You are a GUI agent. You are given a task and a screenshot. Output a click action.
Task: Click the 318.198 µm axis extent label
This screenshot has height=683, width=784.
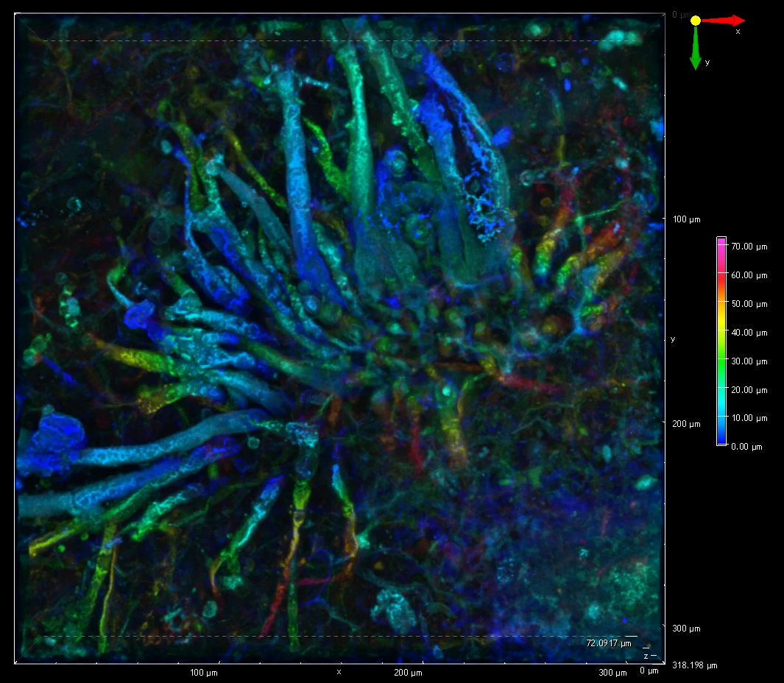tap(694, 665)
